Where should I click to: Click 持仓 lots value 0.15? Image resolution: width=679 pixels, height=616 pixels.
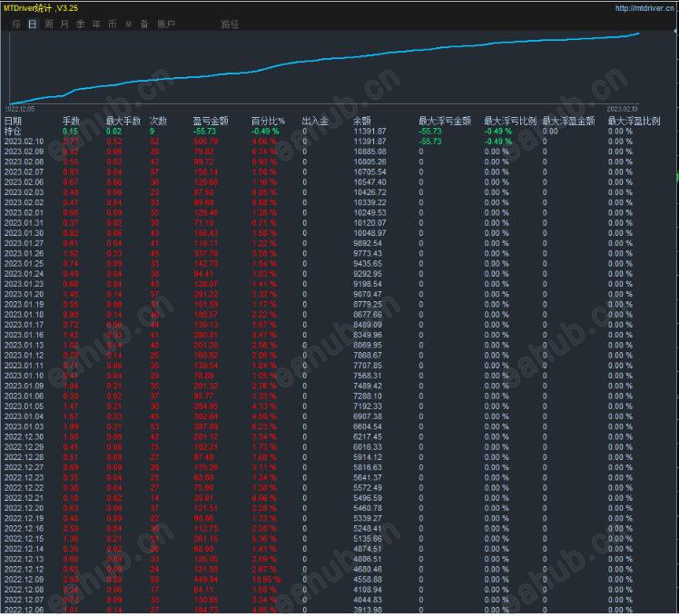coord(70,132)
